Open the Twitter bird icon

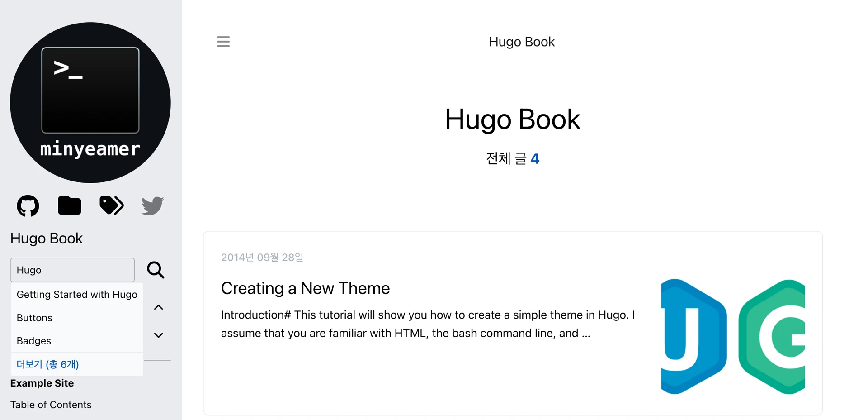click(x=153, y=206)
